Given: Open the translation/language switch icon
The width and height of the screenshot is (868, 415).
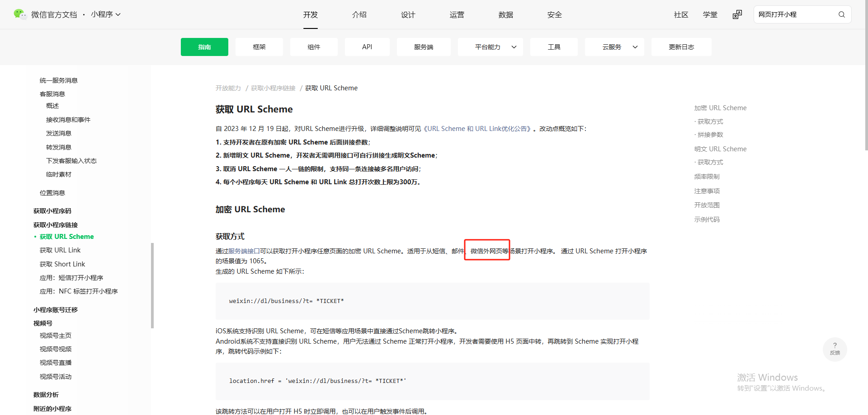Looking at the screenshot, I should [737, 14].
